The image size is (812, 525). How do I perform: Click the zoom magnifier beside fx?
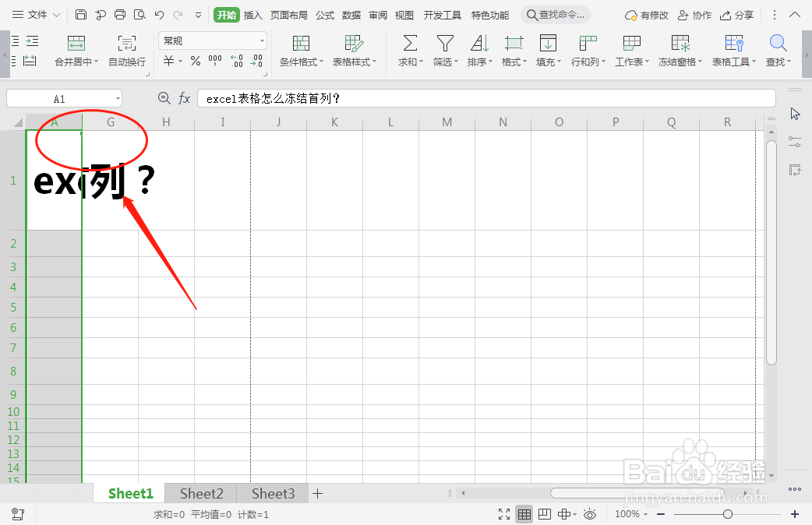(164, 98)
